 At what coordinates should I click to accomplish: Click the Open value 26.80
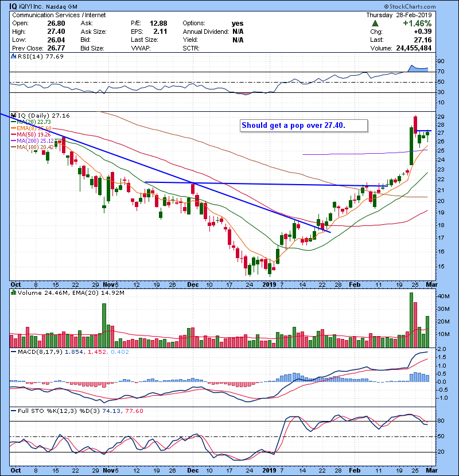point(56,24)
